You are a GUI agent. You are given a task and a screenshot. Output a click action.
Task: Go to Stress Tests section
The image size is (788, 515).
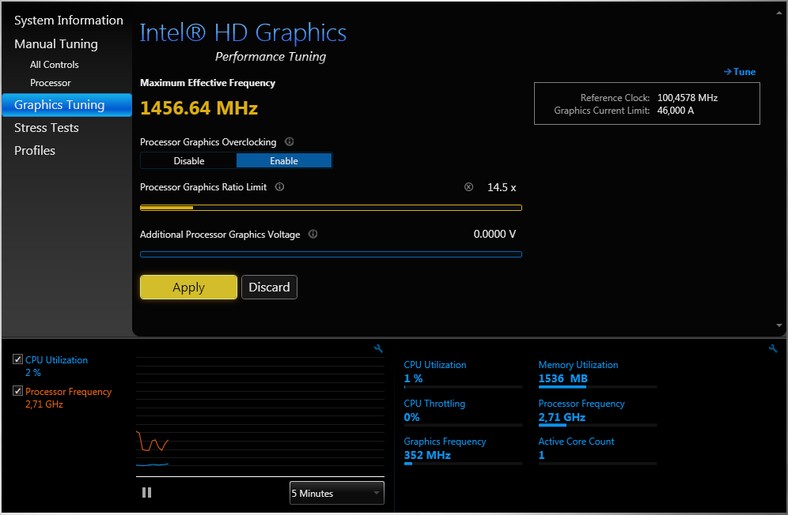point(46,128)
